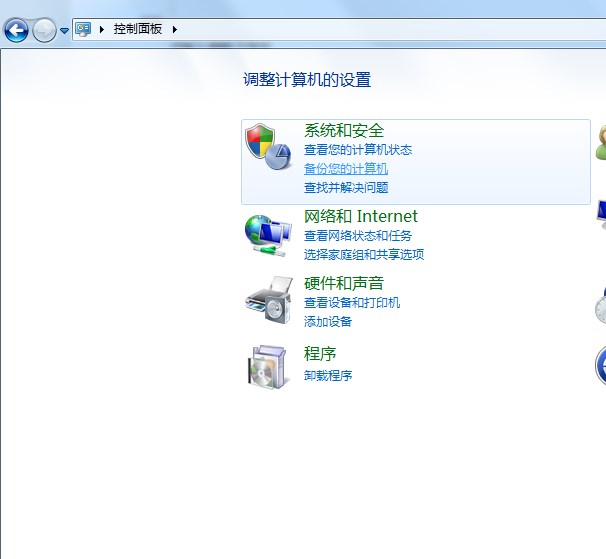Open 查看网络状态和任务 link
Image resolution: width=606 pixels, height=559 pixels.
pyautogui.click(x=358, y=235)
